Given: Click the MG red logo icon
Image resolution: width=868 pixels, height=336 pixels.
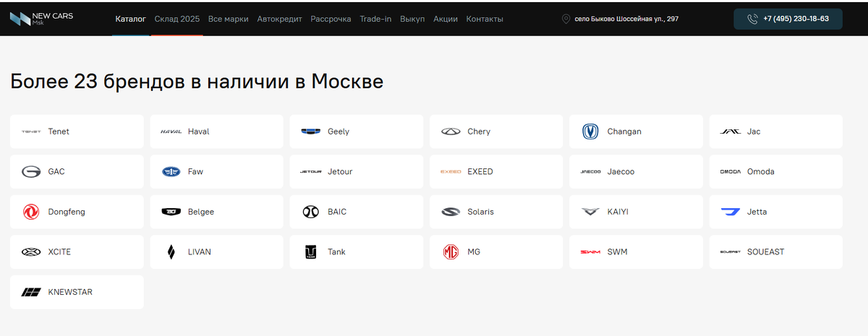Looking at the screenshot, I should (451, 252).
